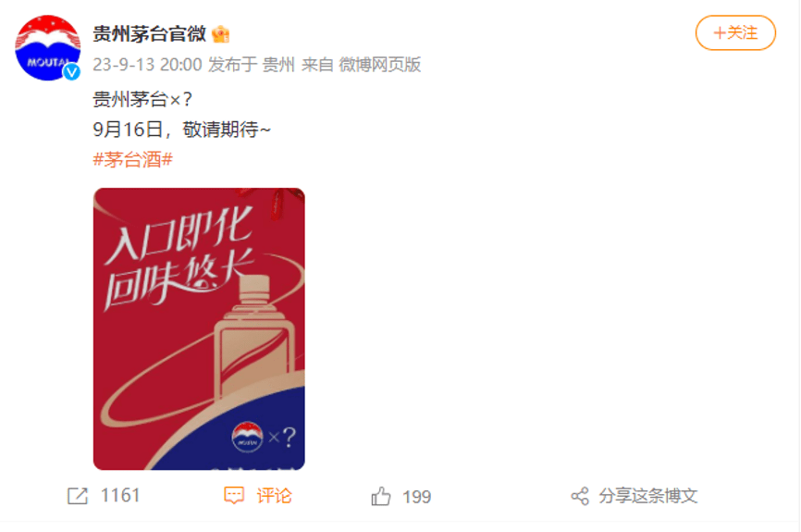Screen dimensions: 801x532
Task: Click the 9月16日，敬请期待~ text line
Action: (181, 130)
